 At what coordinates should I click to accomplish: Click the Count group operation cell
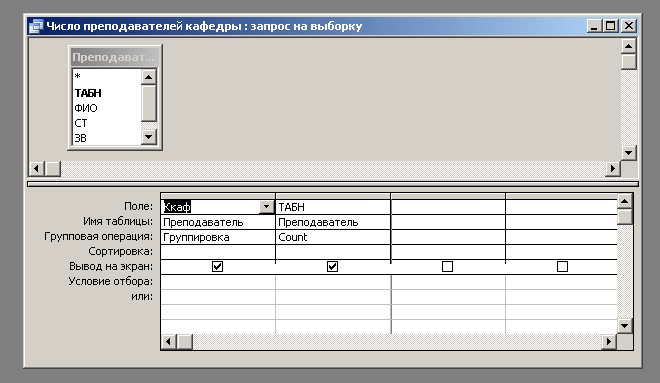[333, 237]
